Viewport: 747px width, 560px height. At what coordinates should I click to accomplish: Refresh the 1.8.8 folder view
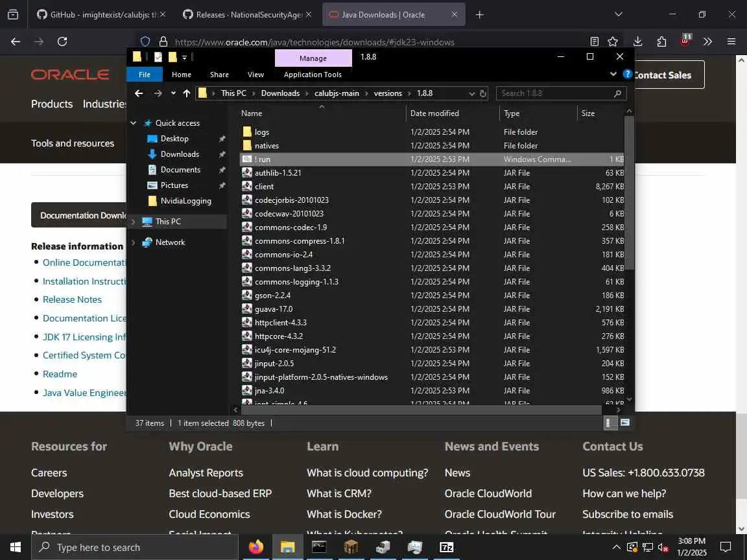coord(483,93)
